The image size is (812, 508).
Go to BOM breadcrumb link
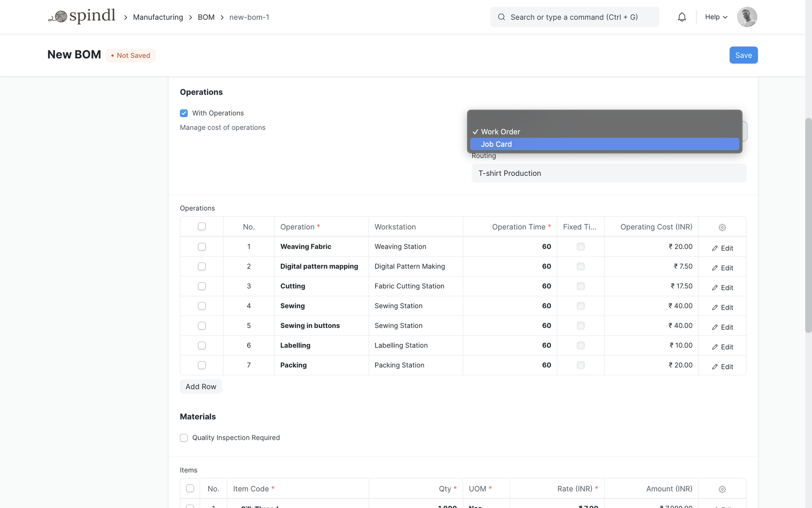click(206, 17)
